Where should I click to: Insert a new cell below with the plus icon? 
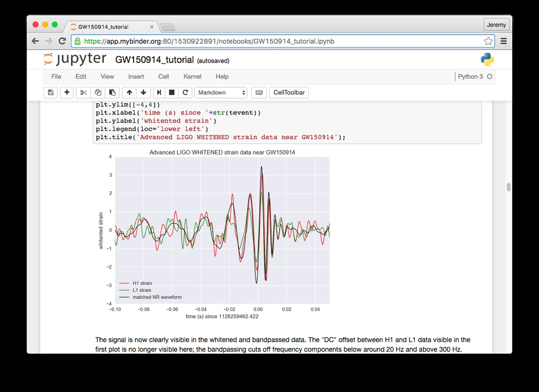click(x=67, y=92)
